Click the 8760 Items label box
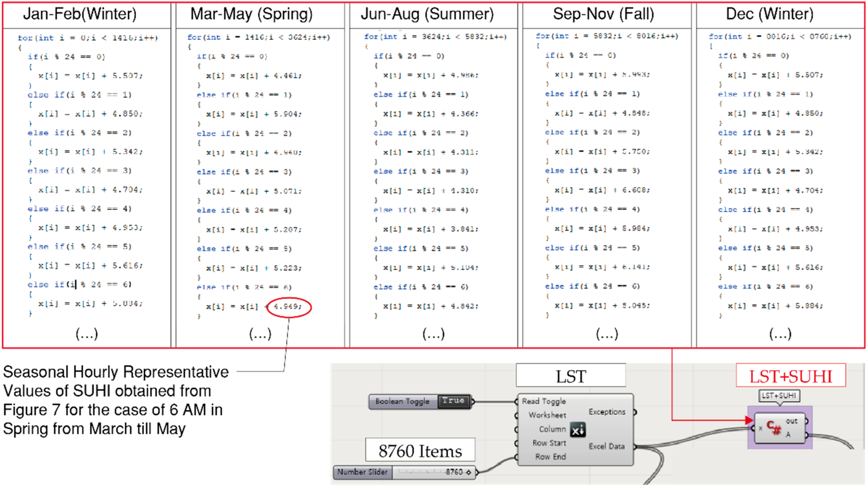This screenshot has height=489, width=868. tap(420, 450)
